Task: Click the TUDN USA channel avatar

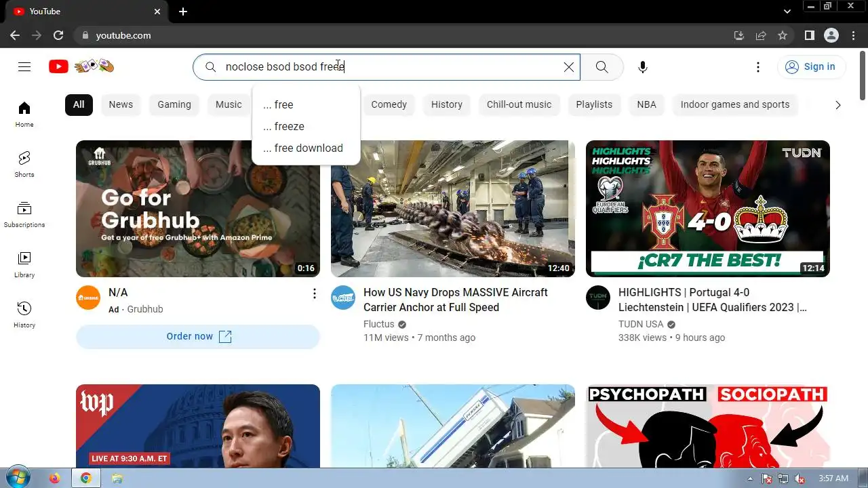Action: click(598, 298)
